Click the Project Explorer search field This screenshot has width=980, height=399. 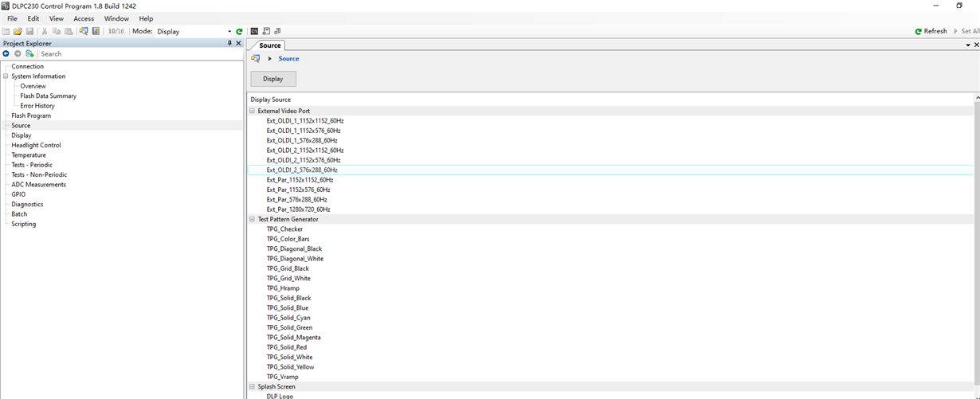click(139, 53)
